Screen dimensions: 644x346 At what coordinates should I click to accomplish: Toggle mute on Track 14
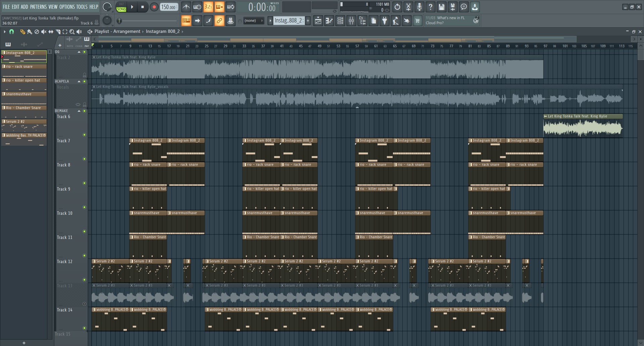click(x=85, y=328)
